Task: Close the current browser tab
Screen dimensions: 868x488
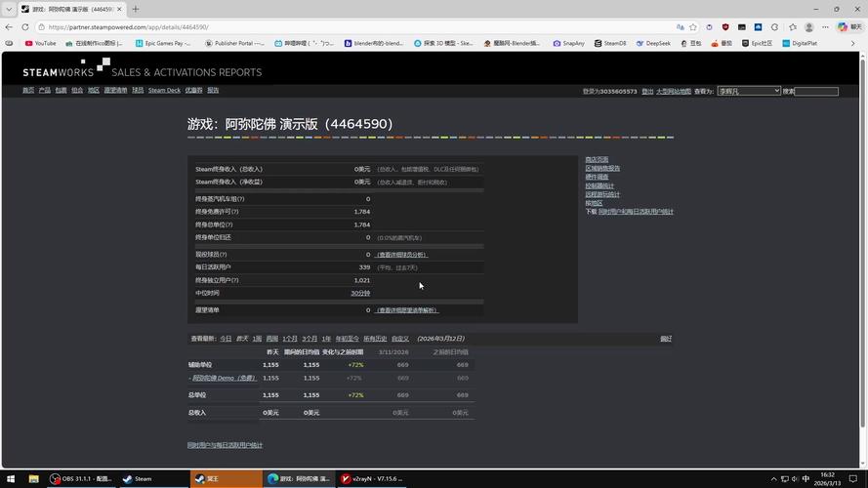Action: point(119,10)
